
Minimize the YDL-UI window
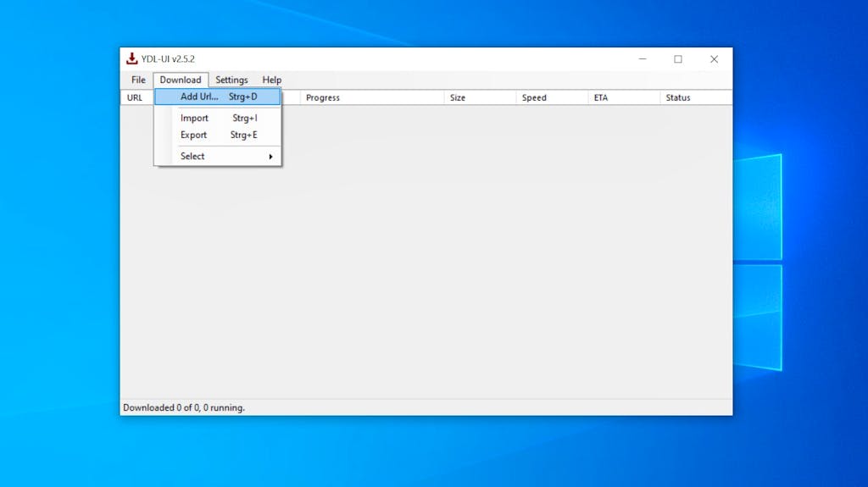click(x=643, y=58)
